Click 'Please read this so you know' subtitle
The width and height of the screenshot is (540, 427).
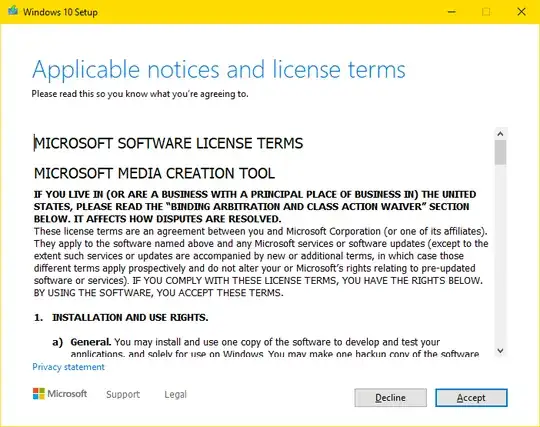(140, 94)
